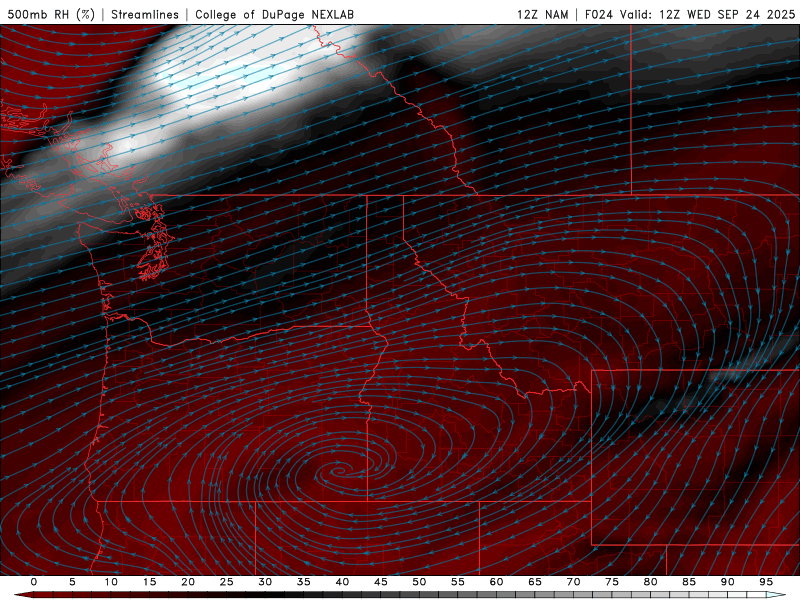Viewport: 800px width, 600px height.
Task: Click the "College of DuPage NEXLAB" text
Action: tap(274, 14)
